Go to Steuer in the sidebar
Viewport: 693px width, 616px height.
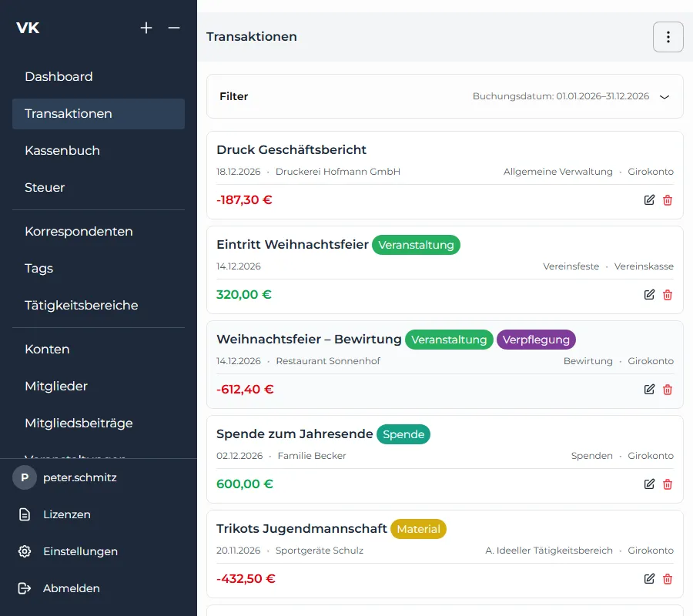pyautogui.click(x=99, y=188)
